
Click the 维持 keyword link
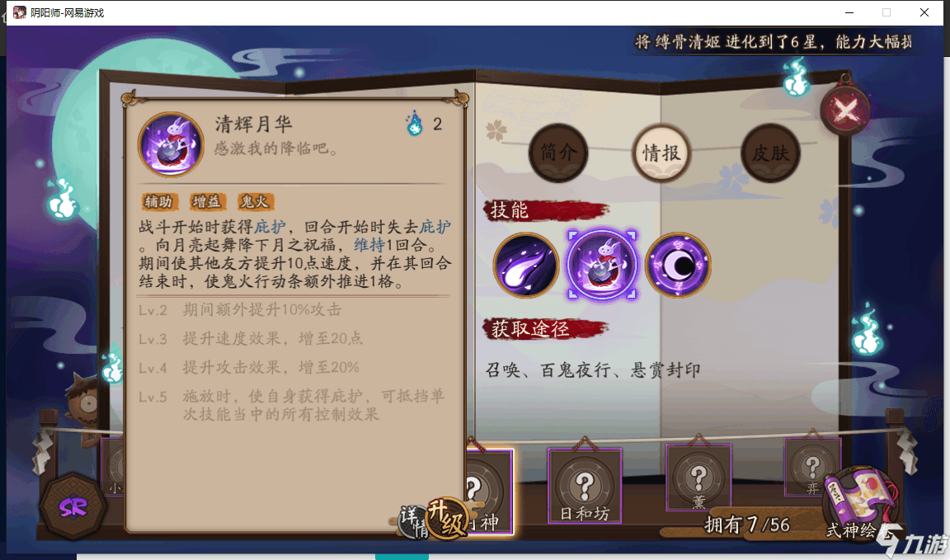coord(369,246)
